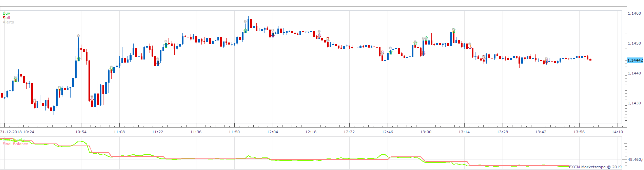Click the green Buy legend label
The width and height of the screenshot is (644, 170).
click(6, 13)
